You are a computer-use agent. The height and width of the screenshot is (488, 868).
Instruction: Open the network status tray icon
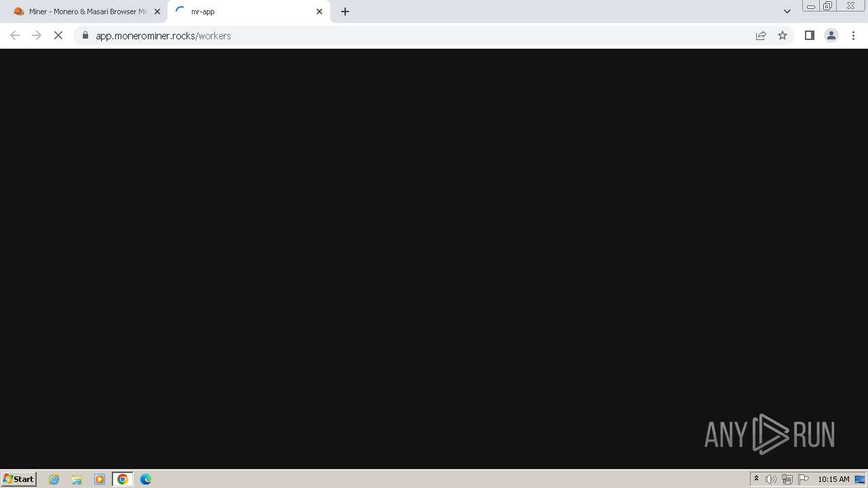[787, 479]
